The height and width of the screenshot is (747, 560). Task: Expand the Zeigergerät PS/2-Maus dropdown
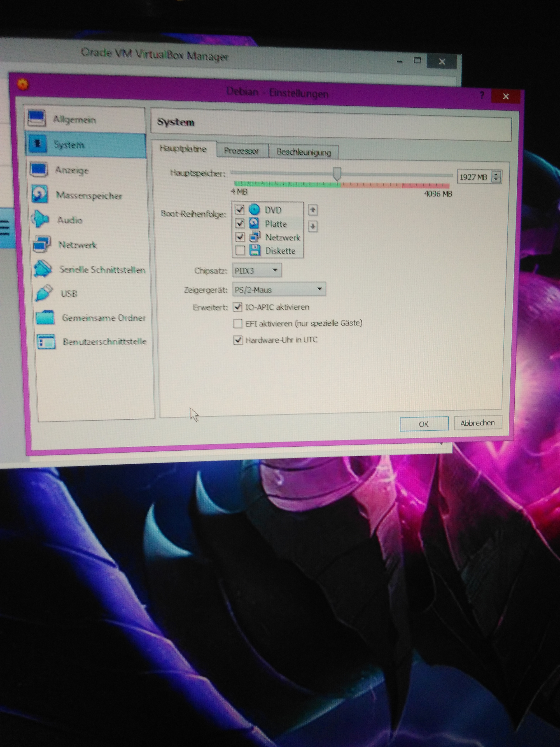tap(279, 289)
